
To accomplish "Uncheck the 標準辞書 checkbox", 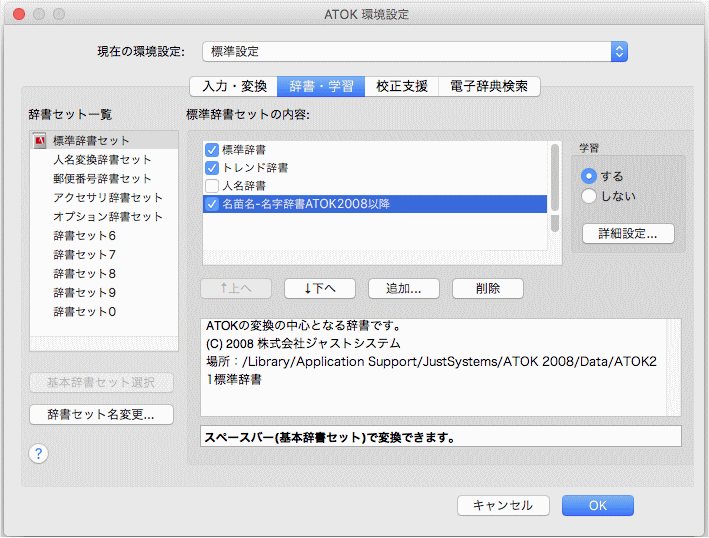I will click(212, 150).
